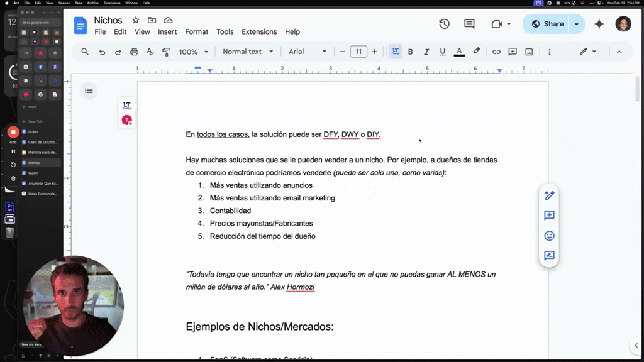Toggle italic formatting

tap(426, 52)
